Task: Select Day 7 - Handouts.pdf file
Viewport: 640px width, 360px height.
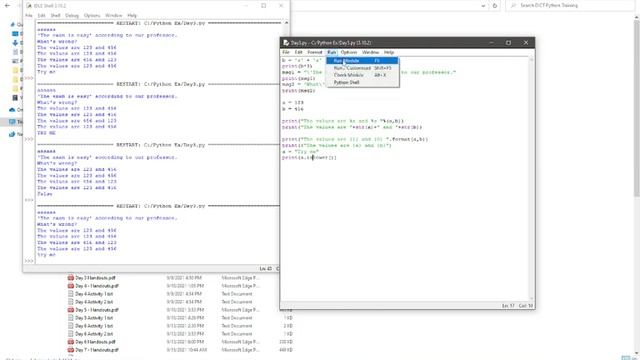Action: (x=97, y=350)
